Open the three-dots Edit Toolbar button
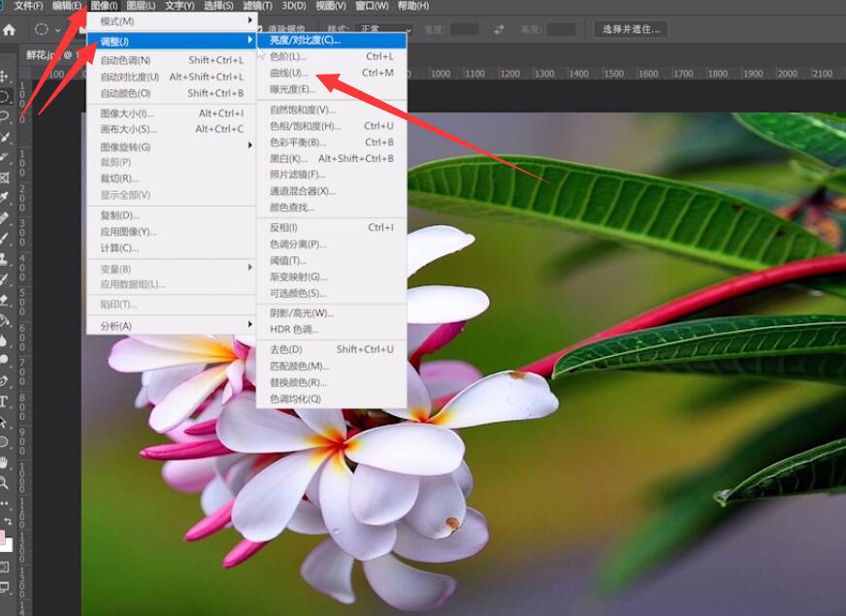This screenshot has height=616, width=846. click(x=4, y=503)
